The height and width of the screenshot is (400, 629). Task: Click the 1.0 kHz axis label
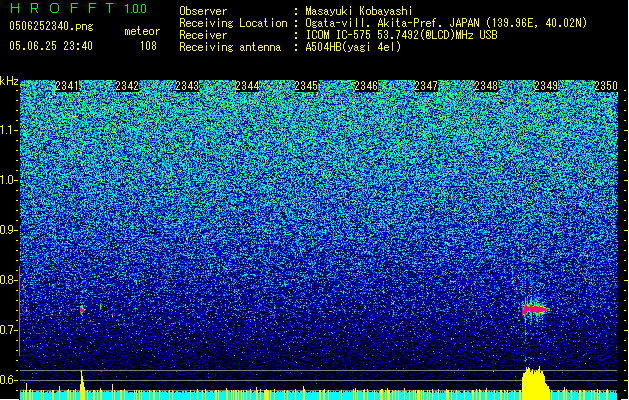coord(9,180)
